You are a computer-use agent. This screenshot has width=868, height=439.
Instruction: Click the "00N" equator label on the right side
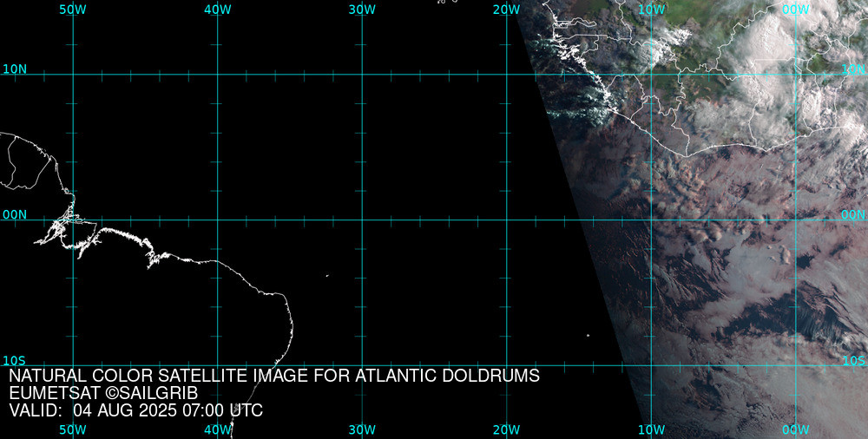(853, 215)
